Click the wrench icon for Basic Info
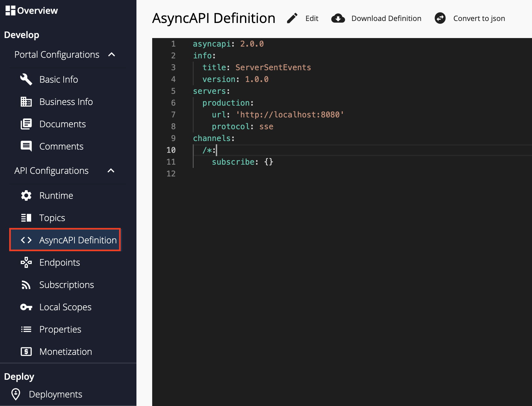This screenshot has height=406, width=532. tap(26, 79)
